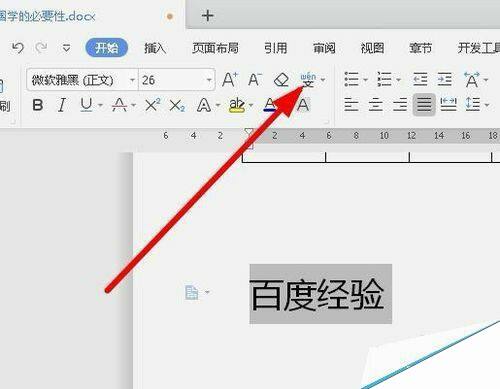
Task: Expand the numbered list style dropdown
Action: [x=398, y=80]
